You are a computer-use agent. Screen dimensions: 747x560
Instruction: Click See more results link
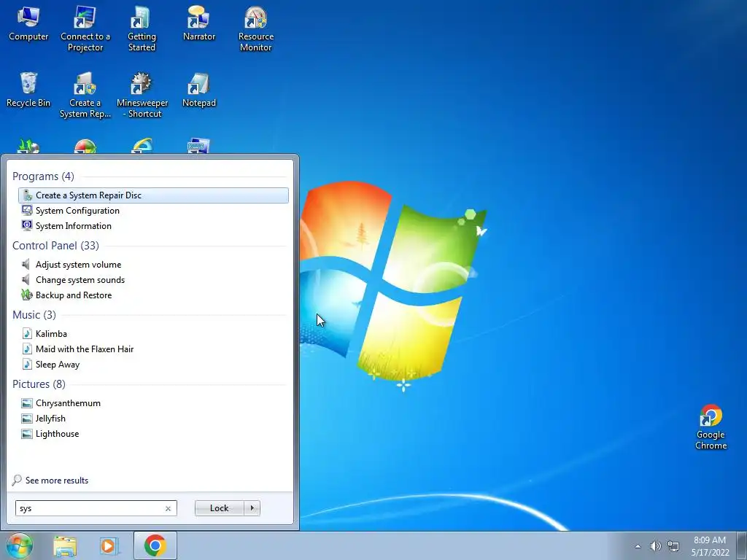[x=50, y=481]
